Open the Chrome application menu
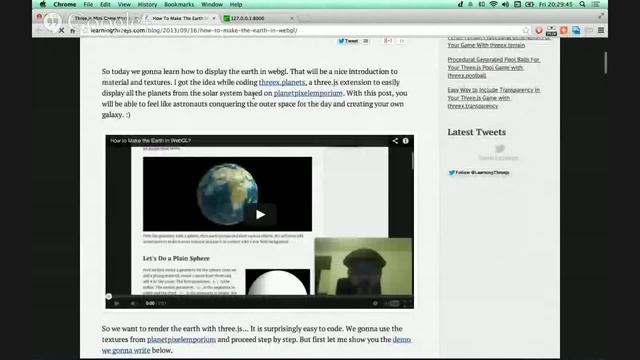640x360 pixels. pyautogui.click(x=64, y=4)
